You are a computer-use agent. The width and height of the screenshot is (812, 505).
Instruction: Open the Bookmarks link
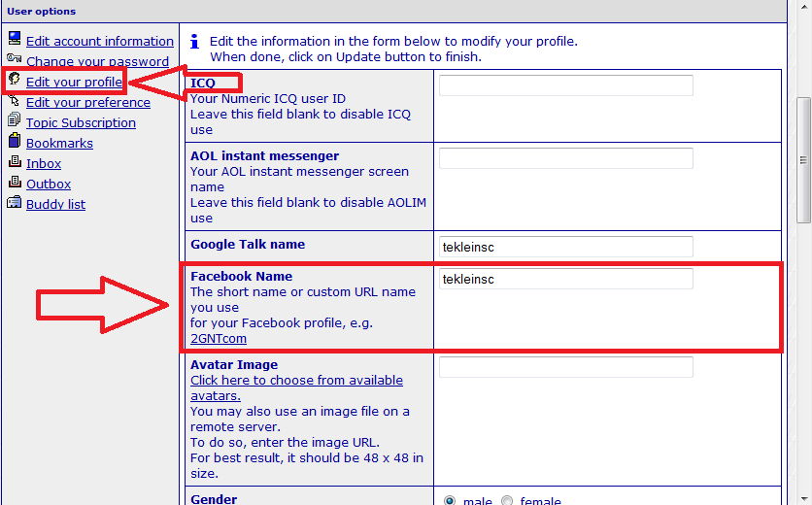[x=59, y=144]
